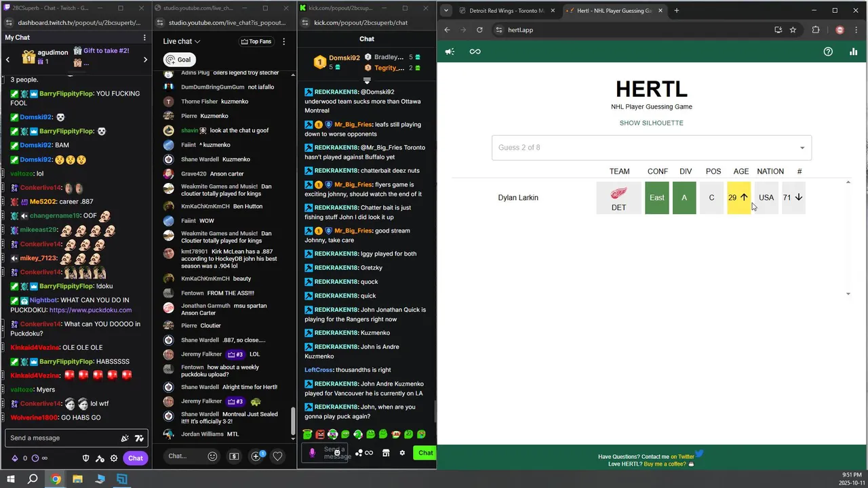The image size is (868, 488).
Task: Open Twitch My Chat three-dot options
Action: point(144,37)
